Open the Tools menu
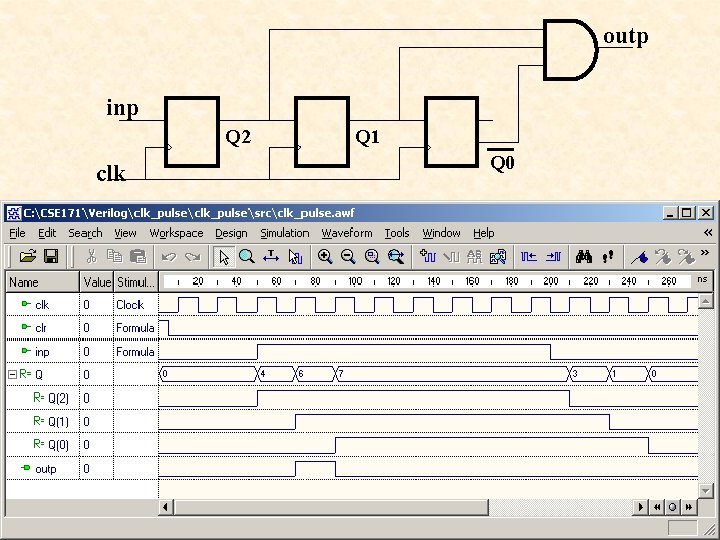 click(397, 233)
